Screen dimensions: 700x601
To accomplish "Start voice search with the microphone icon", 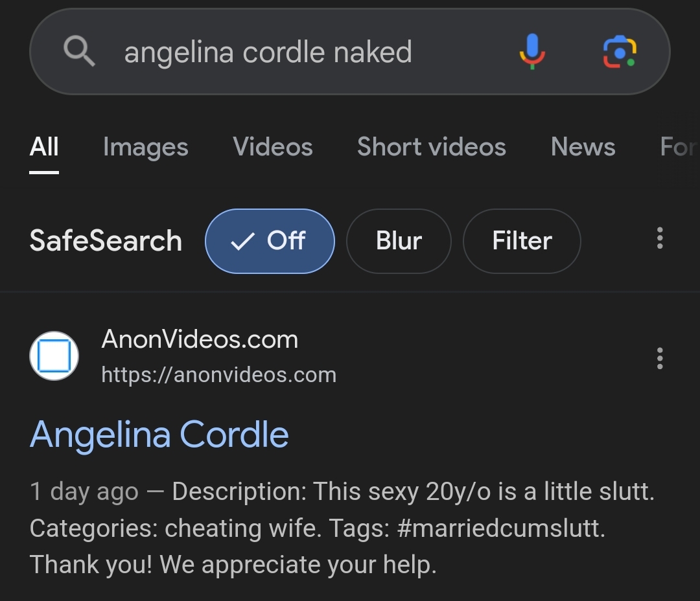I will [531, 51].
